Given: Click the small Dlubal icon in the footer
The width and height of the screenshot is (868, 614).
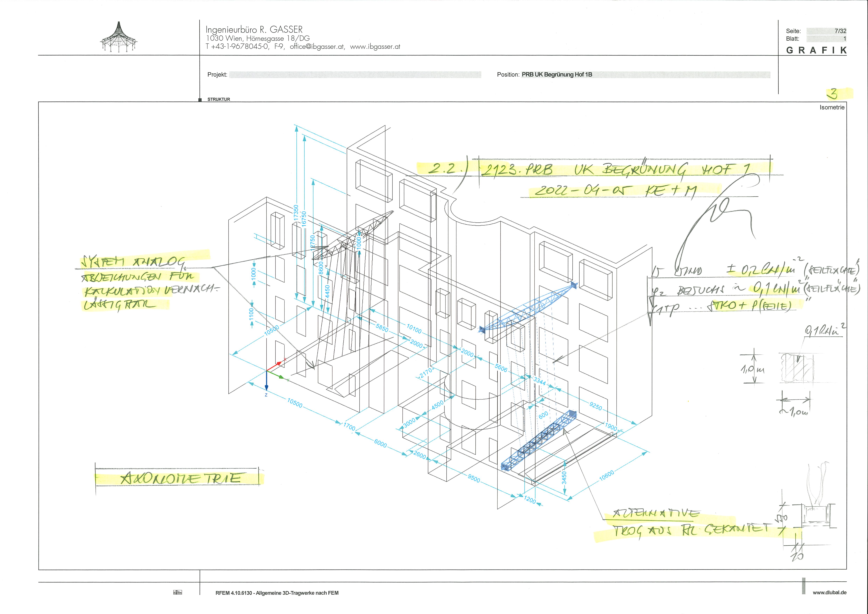Looking at the screenshot, I should point(177,592).
